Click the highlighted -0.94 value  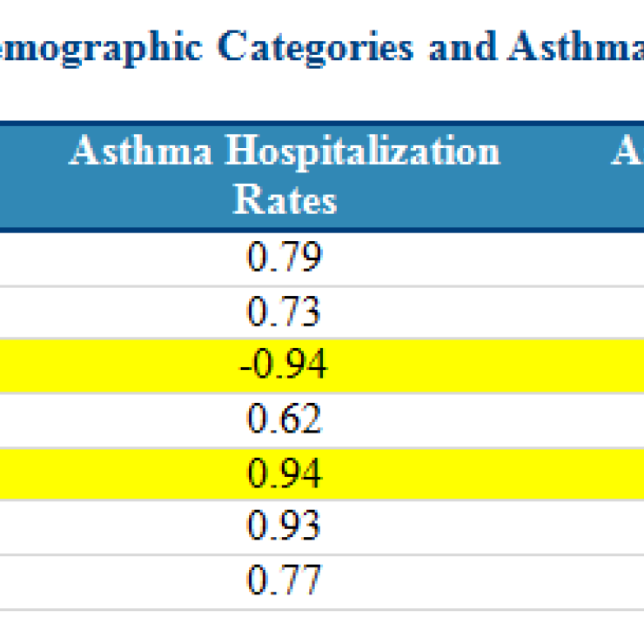[285, 366]
